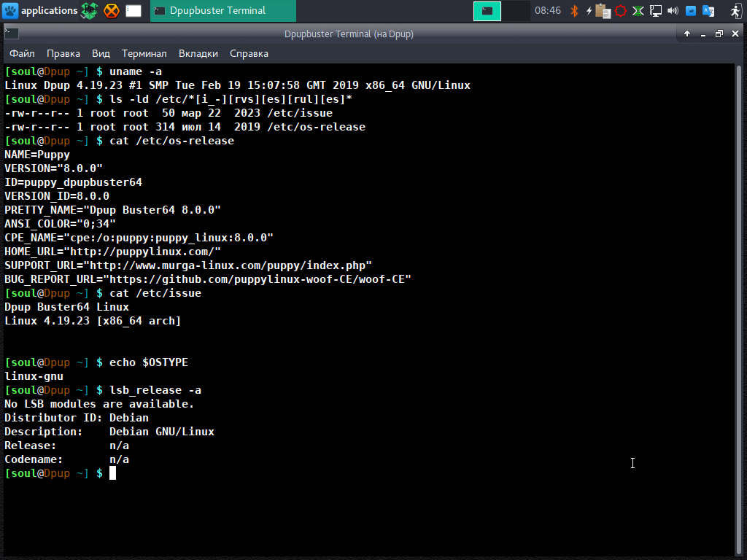
Task: Restore the Dpupbuster Terminal window size
Action: tap(719, 34)
